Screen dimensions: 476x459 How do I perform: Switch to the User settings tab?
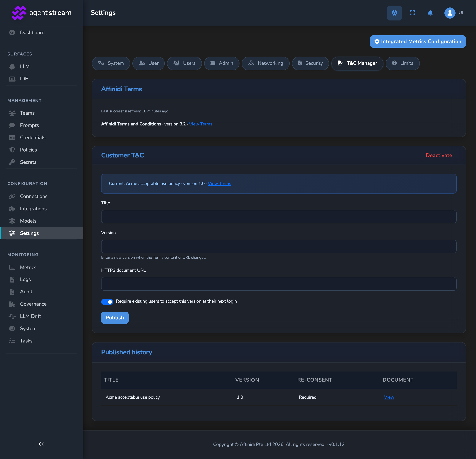pyautogui.click(x=149, y=63)
